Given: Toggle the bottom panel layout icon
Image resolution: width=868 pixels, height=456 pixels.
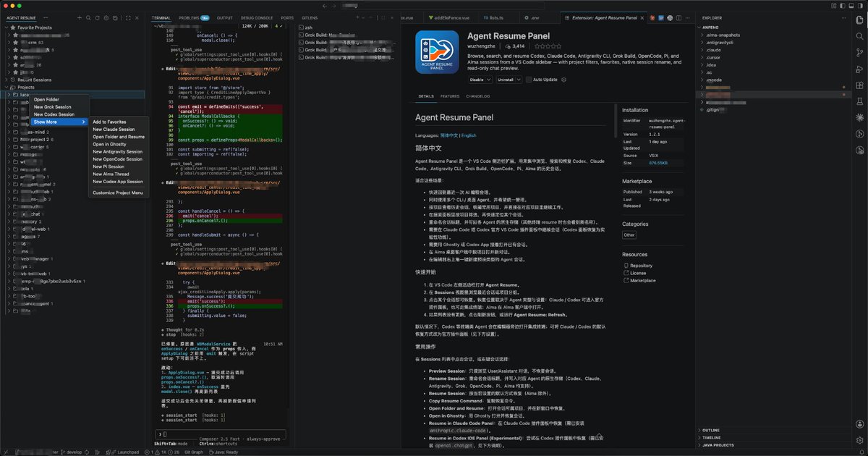Looking at the screenshot, I should pos(851,5).
